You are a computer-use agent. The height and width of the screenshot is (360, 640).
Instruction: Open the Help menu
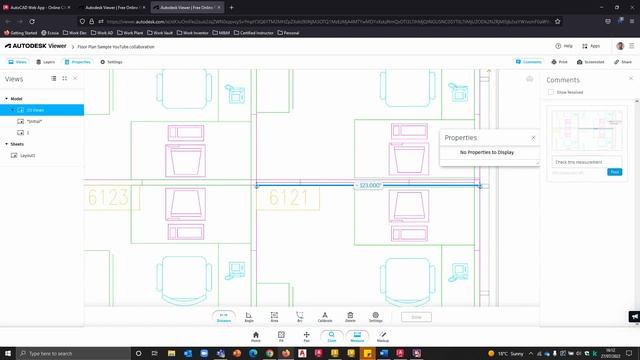[564, 46]
